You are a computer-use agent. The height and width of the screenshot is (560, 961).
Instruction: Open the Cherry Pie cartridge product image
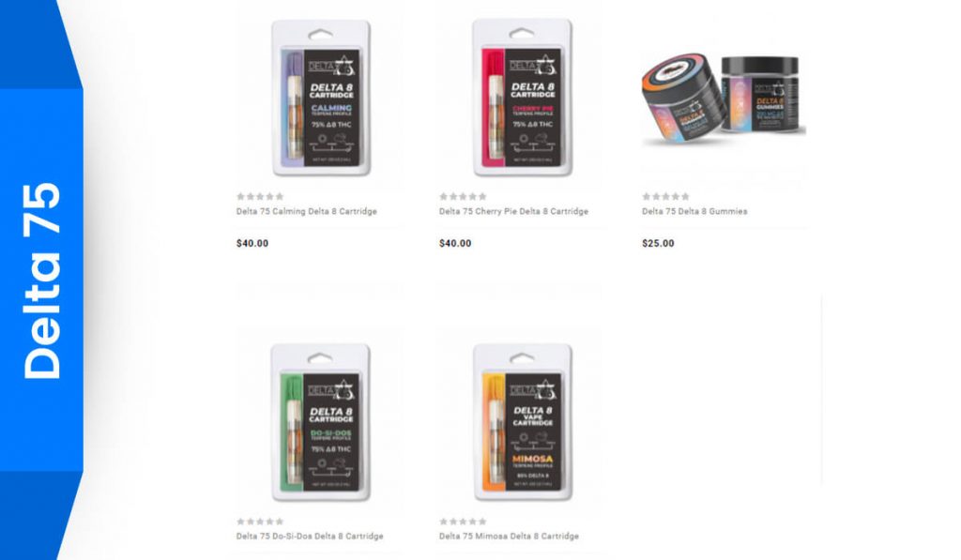click(522, 98)
